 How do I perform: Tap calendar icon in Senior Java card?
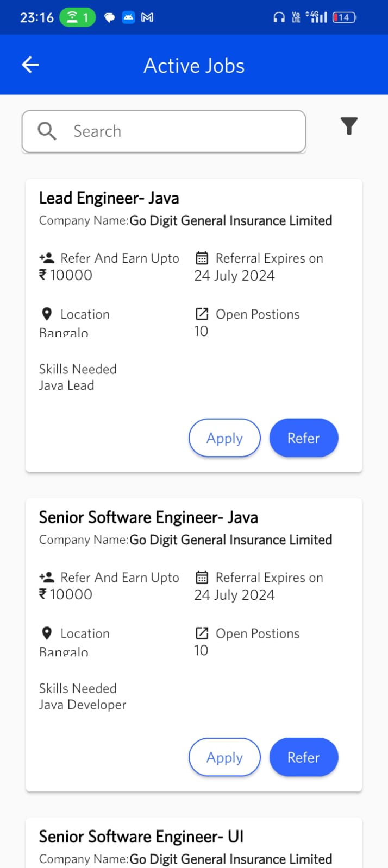[202, 577]
